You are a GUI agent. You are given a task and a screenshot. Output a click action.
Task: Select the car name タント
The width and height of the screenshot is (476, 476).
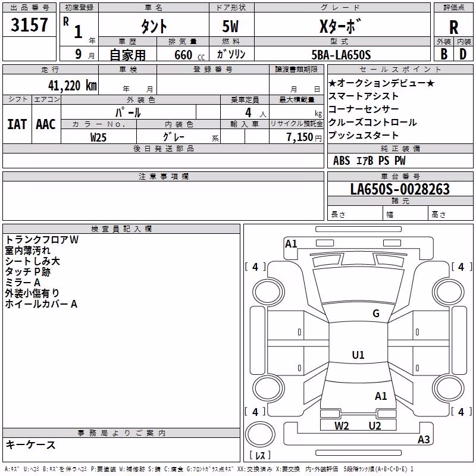click(154, 26)
